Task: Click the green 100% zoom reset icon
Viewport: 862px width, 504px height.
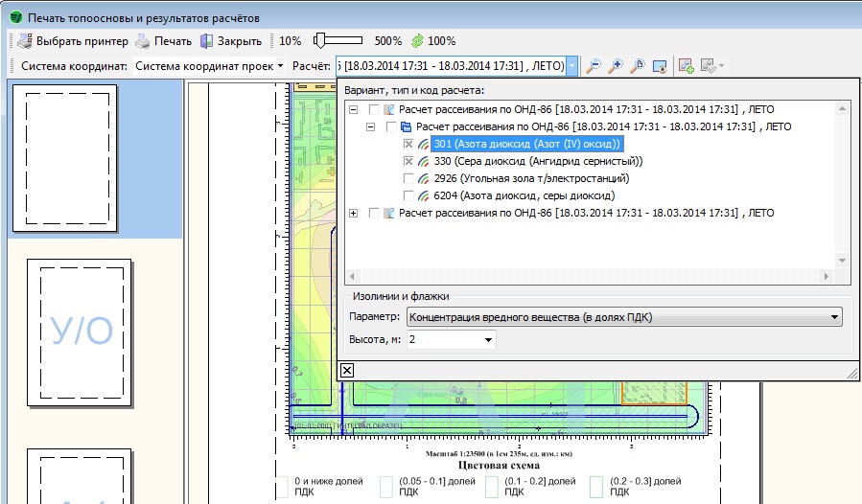Action: pyautogui.click(x=417, y=41)
